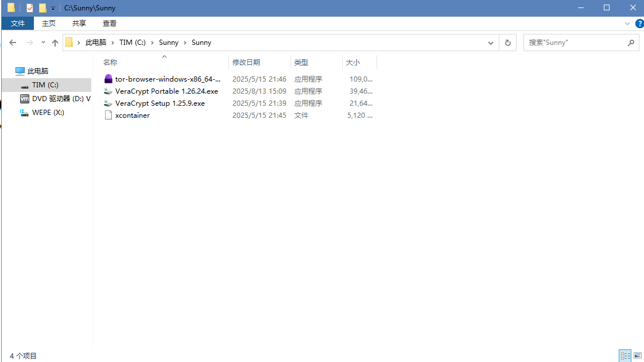Select WEPE (X:) drive in navigation pane
Viewport: 644px width, 362px height.
coord(42,113)
